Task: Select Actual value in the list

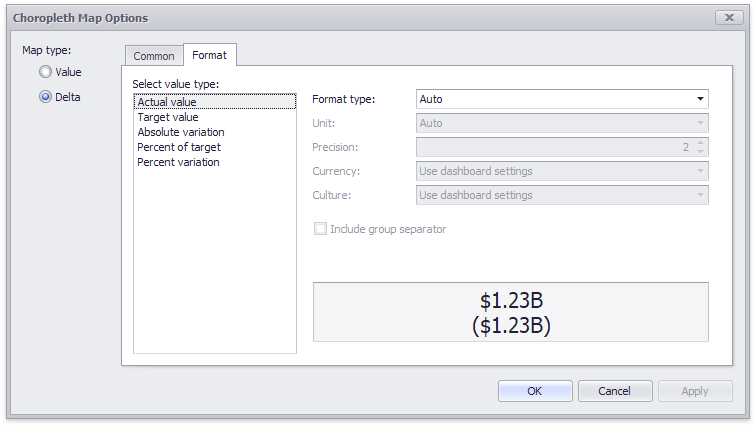Action: point(167,102)
